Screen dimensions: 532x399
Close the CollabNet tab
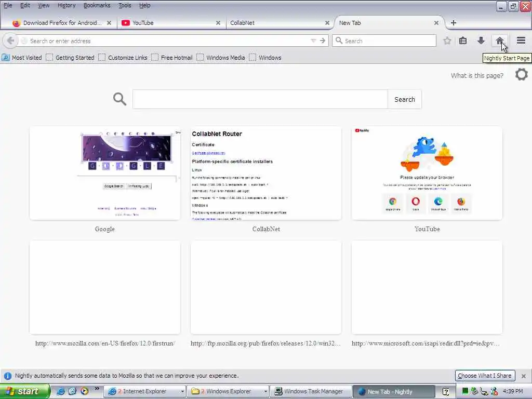pyautogui.click(x=327, y=23)
